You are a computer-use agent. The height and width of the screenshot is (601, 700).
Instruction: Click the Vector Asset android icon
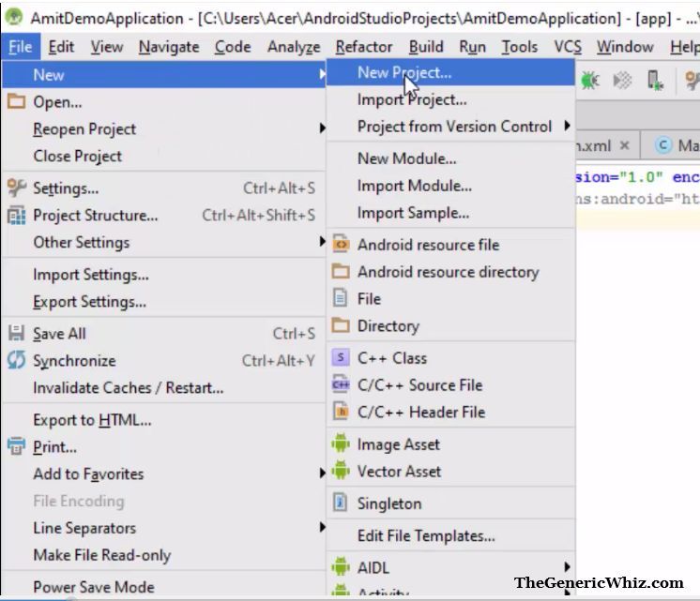click(x=341, y=471)
